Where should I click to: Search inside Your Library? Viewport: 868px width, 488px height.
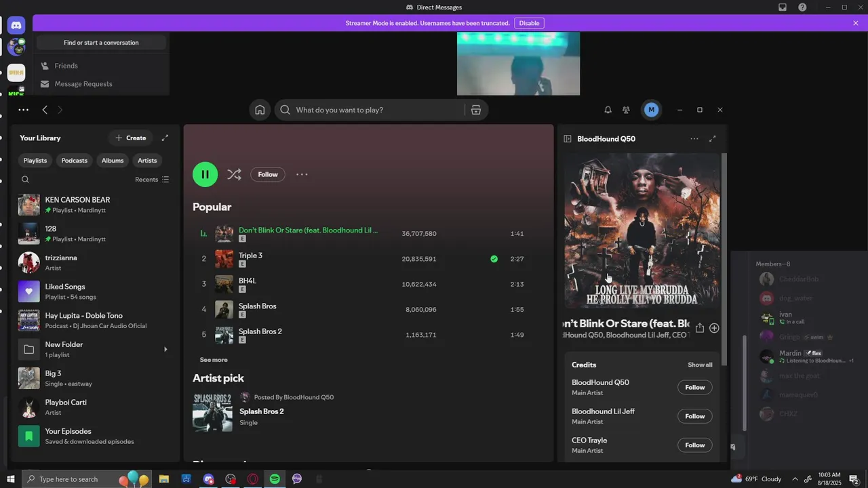pos(25,180)
